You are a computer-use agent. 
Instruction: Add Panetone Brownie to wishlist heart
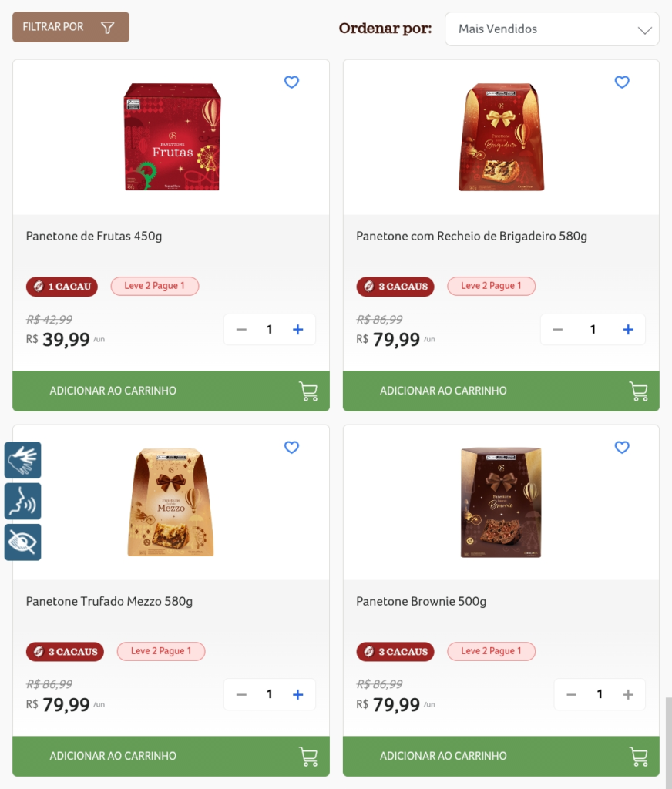tap(622, 448)
